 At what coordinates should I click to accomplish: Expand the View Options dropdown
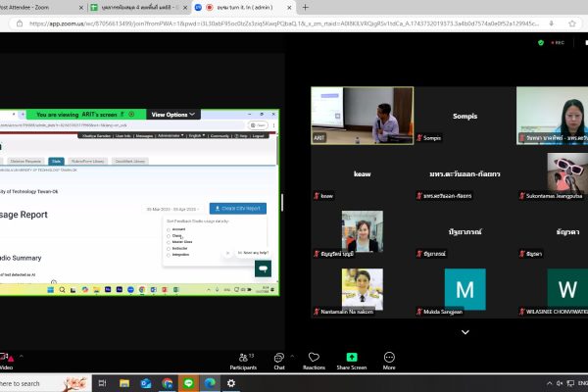[173, 115]
